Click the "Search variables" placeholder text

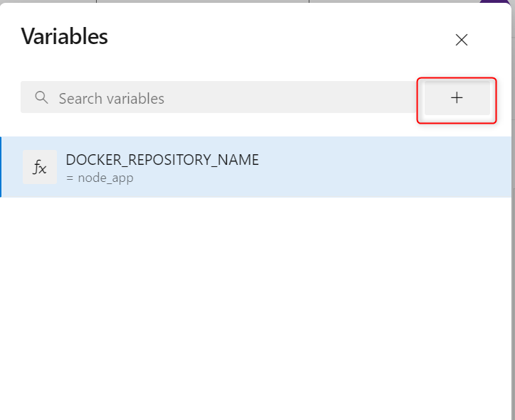(112, 98)
